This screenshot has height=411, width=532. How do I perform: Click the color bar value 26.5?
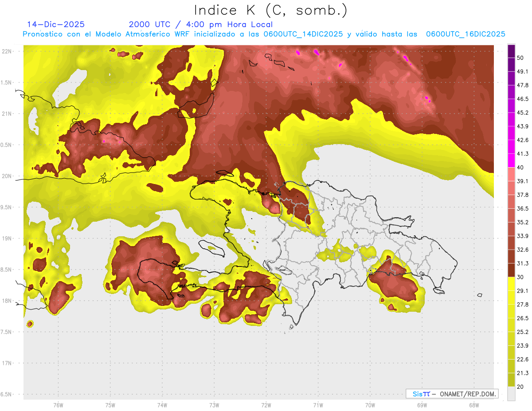[x=522, y=318]
